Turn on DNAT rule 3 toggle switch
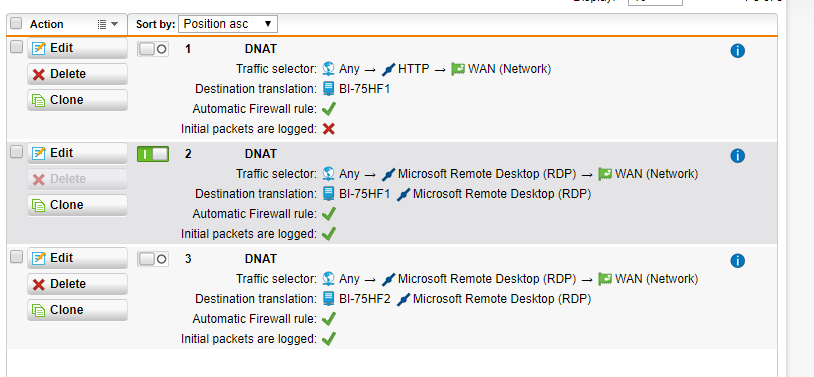This screenshot has width=814, height=377. point(153,259)
